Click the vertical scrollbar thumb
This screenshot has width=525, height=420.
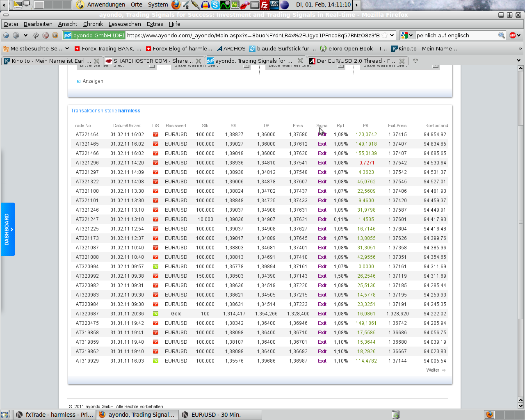click(520, 222)
